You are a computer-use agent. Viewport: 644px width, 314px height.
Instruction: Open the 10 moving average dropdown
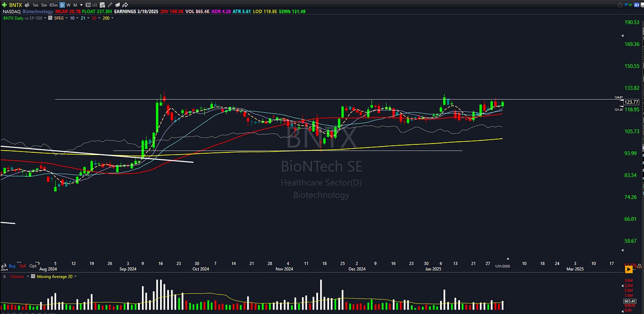(x=77, y=18)
